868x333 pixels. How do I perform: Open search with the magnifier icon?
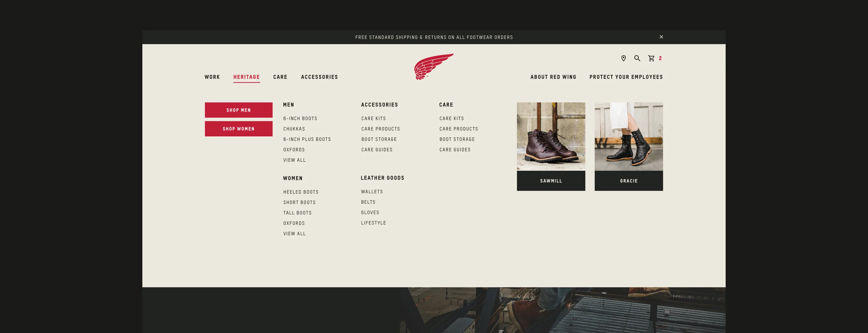637,59
